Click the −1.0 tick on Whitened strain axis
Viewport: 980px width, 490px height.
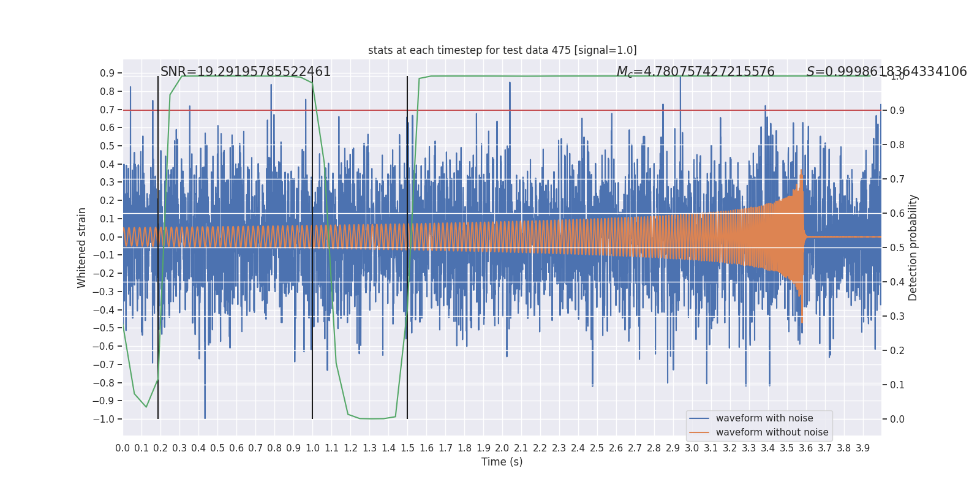tap(104, 420)
